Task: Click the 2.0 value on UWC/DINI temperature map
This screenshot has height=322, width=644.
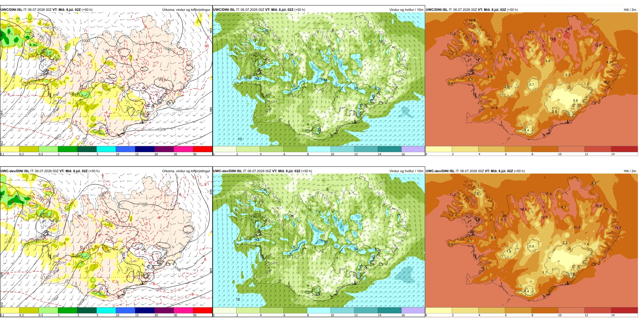Action: [507, 87]
